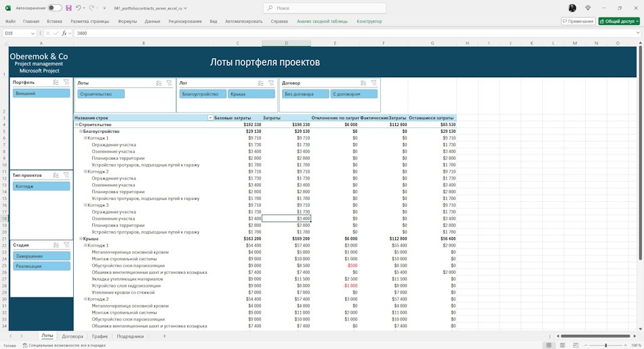
Task: Expand the formula bar
Action: click(638, 33)
